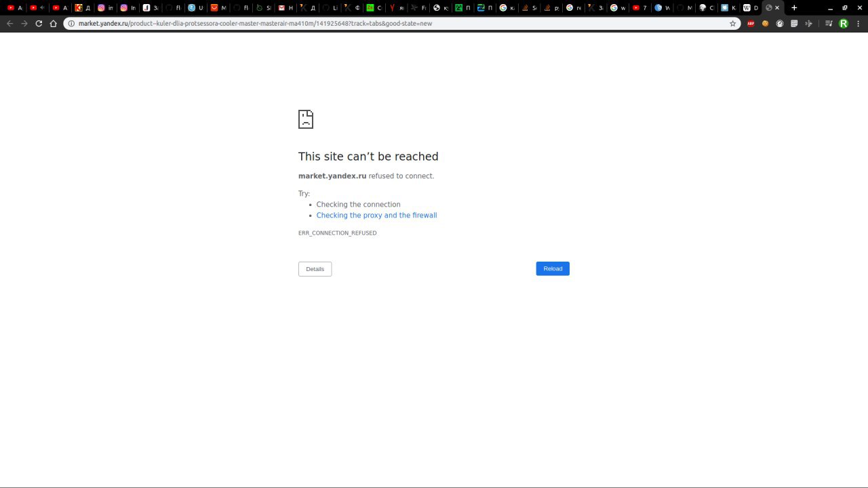The width and height of the screenshot is (868, 488).
Task: Open the green R profile avatar
Action: point(844,23)
